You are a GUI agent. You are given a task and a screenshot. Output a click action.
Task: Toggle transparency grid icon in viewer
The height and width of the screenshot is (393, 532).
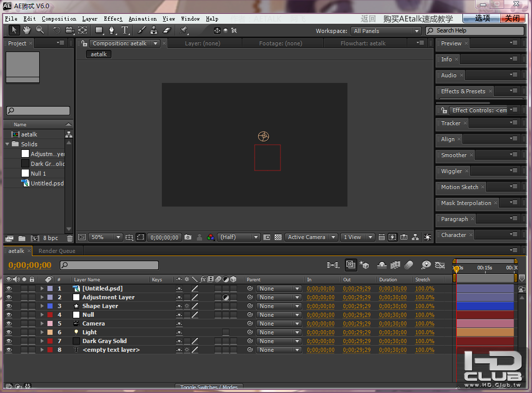(278, 237)
